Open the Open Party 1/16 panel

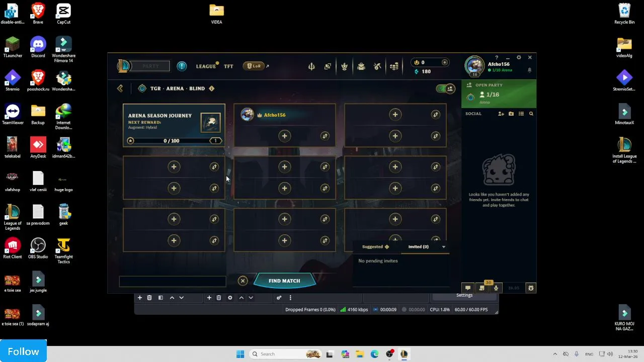pos(499,94)
